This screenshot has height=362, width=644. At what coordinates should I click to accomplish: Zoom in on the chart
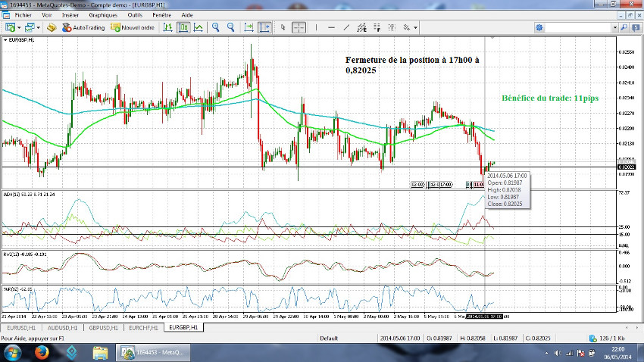click(216, 27)
